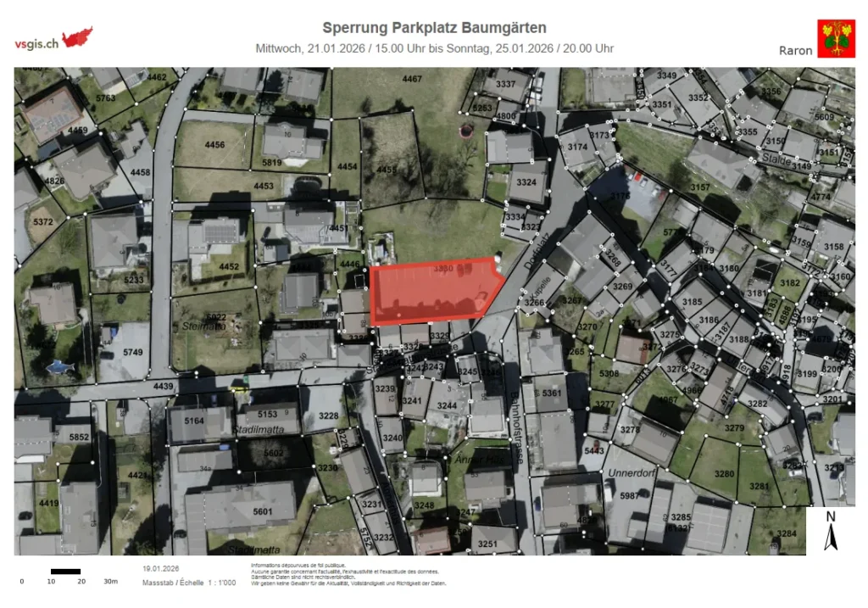
Task: Select parcel 4467 on the map
Action: pos(412,79)
